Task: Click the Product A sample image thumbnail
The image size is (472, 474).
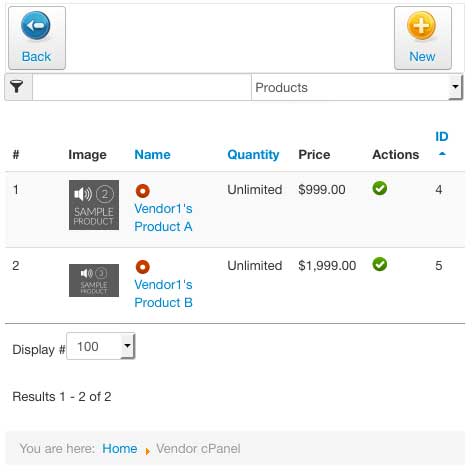Action: 94,205
